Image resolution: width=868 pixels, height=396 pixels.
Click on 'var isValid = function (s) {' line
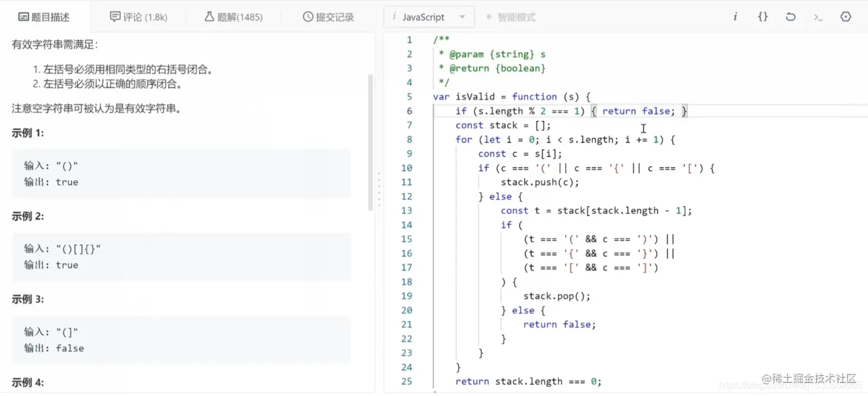pos(512,97)
